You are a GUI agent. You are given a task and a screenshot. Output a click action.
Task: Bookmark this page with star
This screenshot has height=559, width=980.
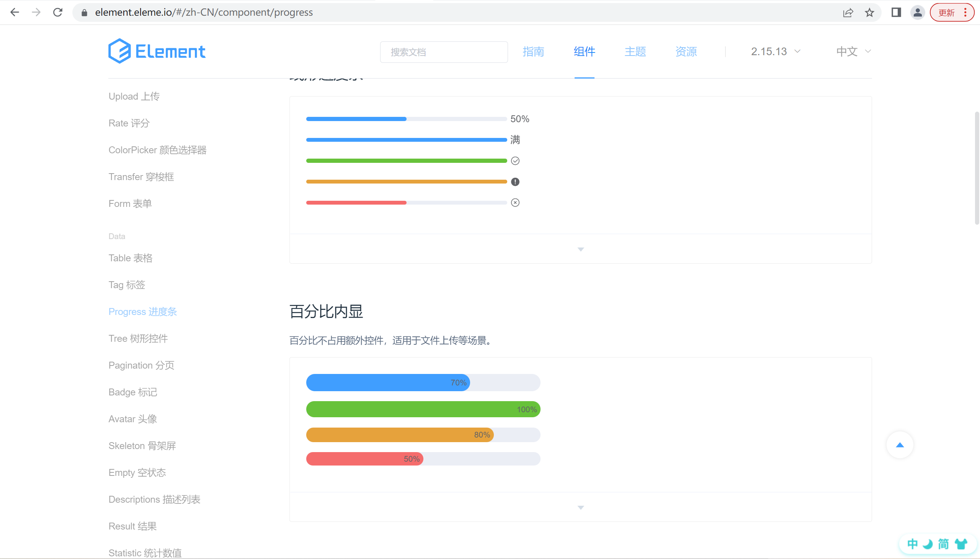869,12
